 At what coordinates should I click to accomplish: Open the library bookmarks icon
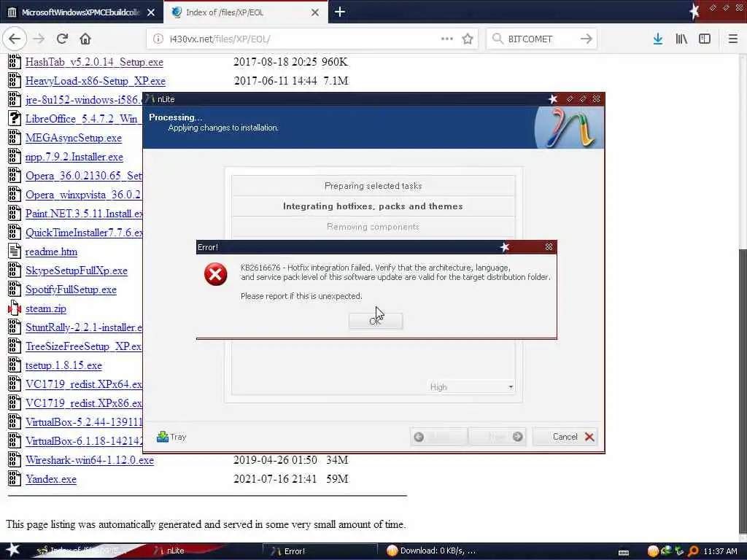[x=681, y=39]
